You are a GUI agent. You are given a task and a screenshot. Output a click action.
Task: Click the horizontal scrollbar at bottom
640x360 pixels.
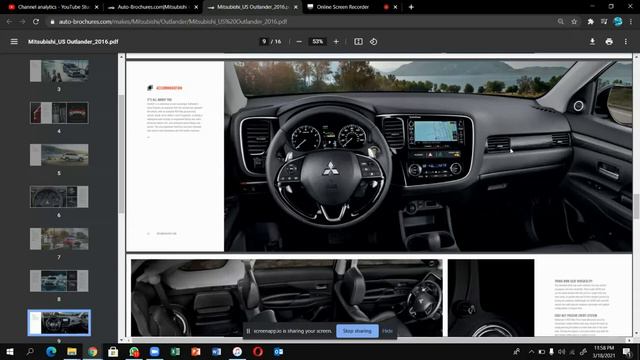(379, 340)
